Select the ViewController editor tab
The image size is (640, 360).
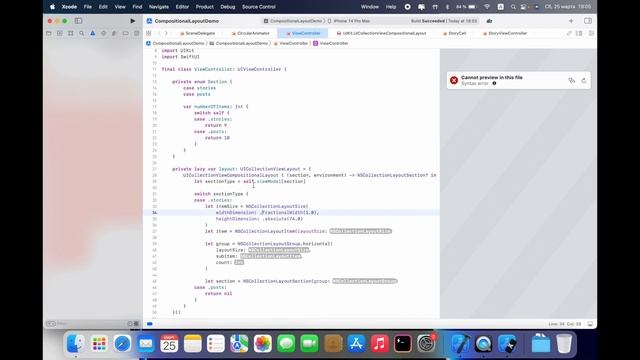pos(303,33)
